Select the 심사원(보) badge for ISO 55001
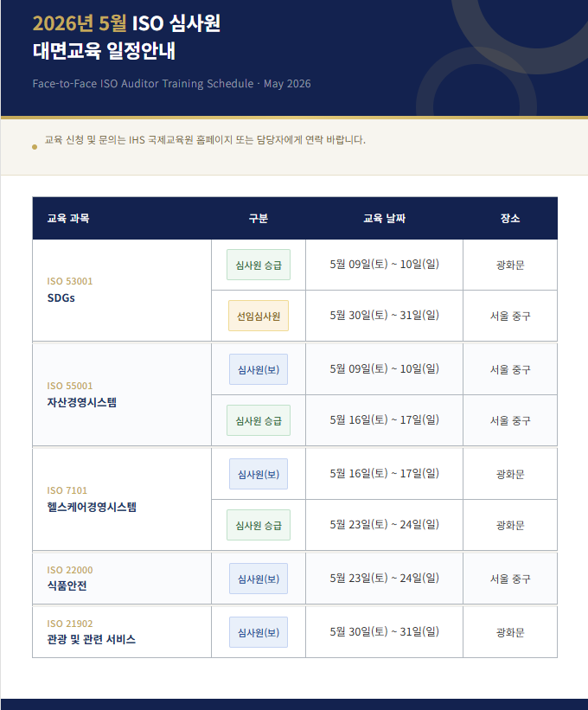The image size is (588, 710). click(259, 369)
